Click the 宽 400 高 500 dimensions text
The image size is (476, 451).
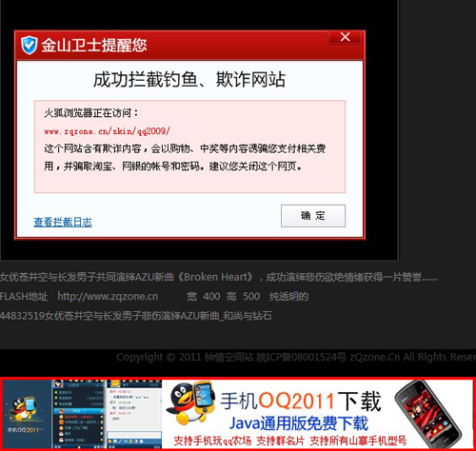(x=223, y=296)
